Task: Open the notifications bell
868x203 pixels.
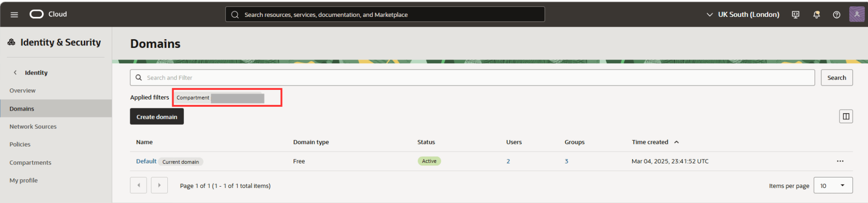Action: 816,14
